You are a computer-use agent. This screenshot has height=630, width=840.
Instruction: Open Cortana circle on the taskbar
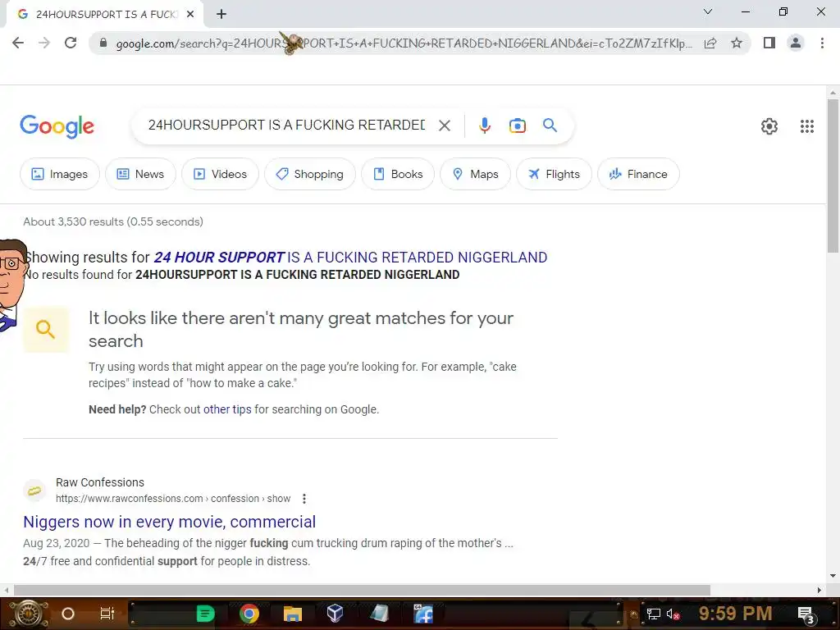(x=67, y=614)
